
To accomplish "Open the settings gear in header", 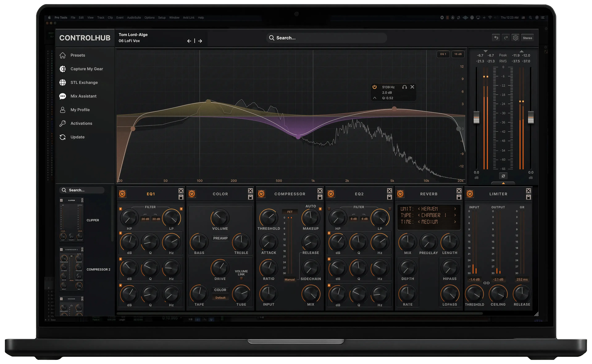I will (x=516, y=38).
